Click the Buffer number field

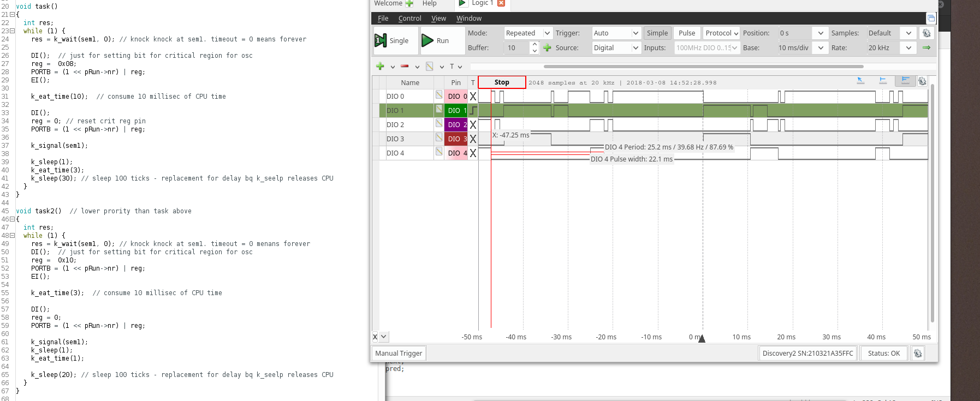click(x=517, y=48)
